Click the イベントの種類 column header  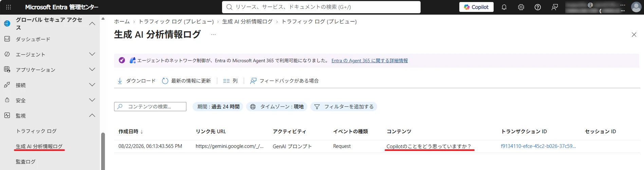350,131
